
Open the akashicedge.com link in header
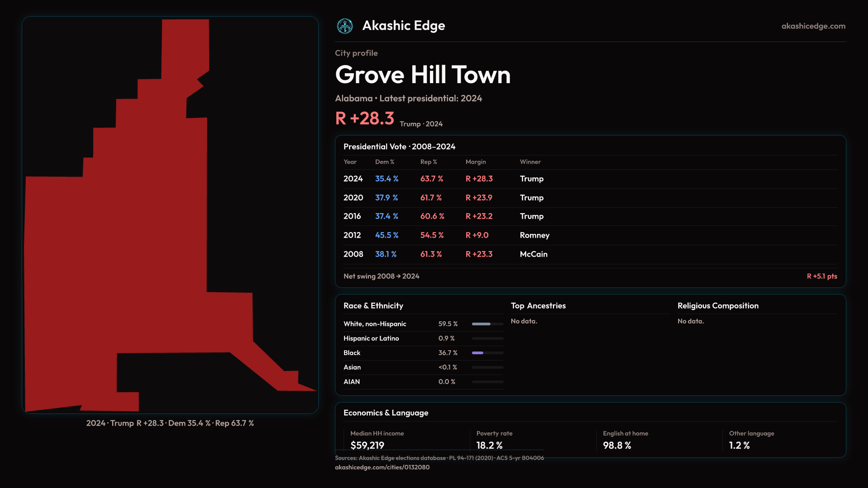[x=813, y=26]
